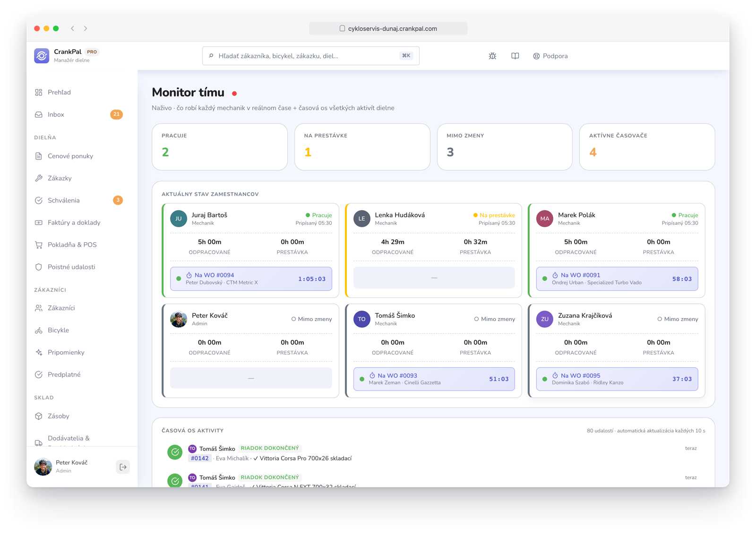Click the Na prestávke summary card
The image size is (756, 534).
click(362, 147)
